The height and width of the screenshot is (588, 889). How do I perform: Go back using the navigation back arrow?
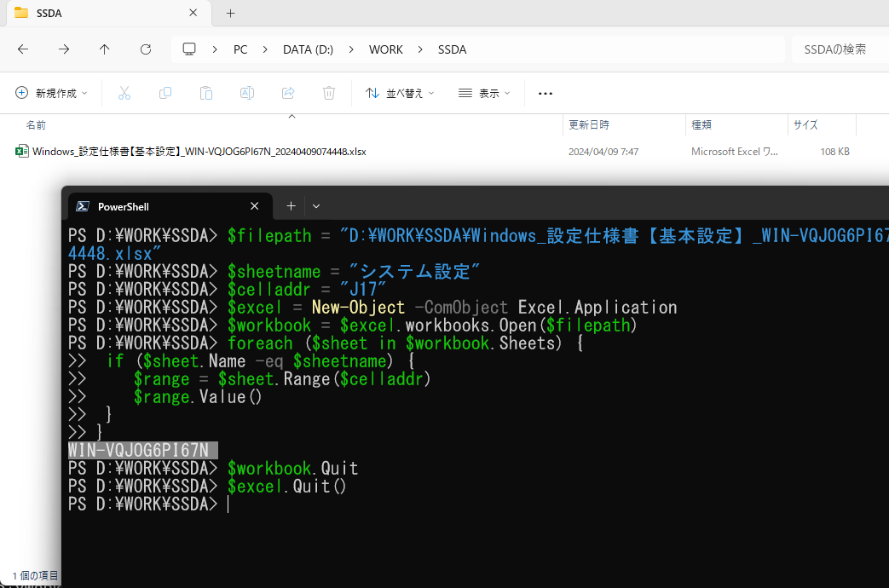click(22, 49)
